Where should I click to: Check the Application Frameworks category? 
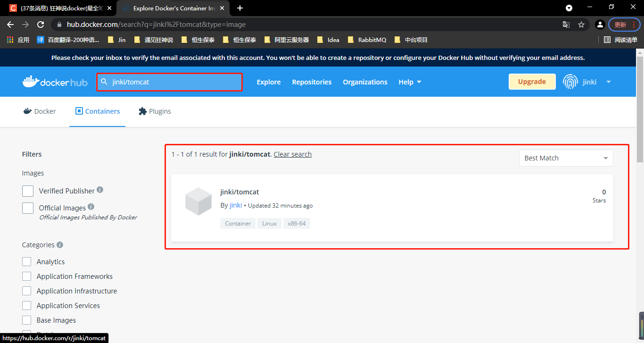27,276
